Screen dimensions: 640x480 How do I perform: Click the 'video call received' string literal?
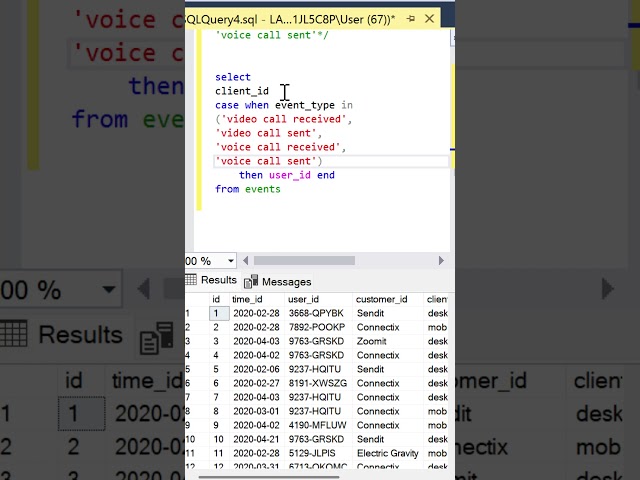(x=282, y=119)
